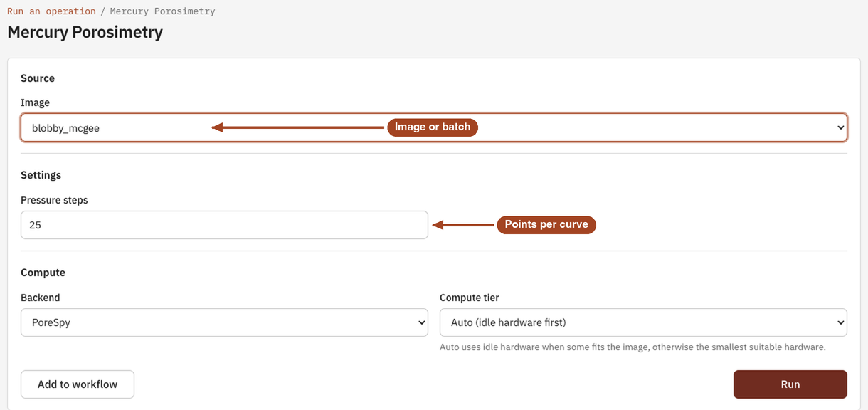
Task: Open the Image source dropdown
Action: [x=434, y=127]
